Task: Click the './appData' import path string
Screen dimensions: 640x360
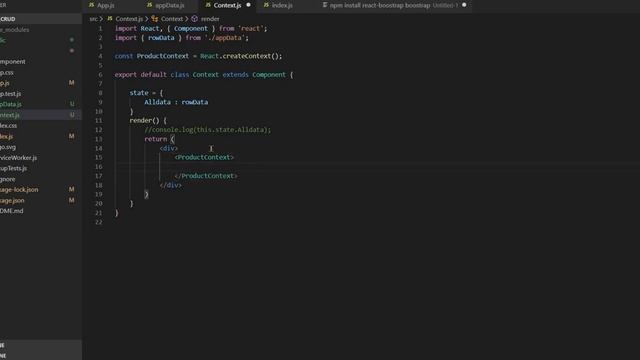Action: click(x=224, y=38)
